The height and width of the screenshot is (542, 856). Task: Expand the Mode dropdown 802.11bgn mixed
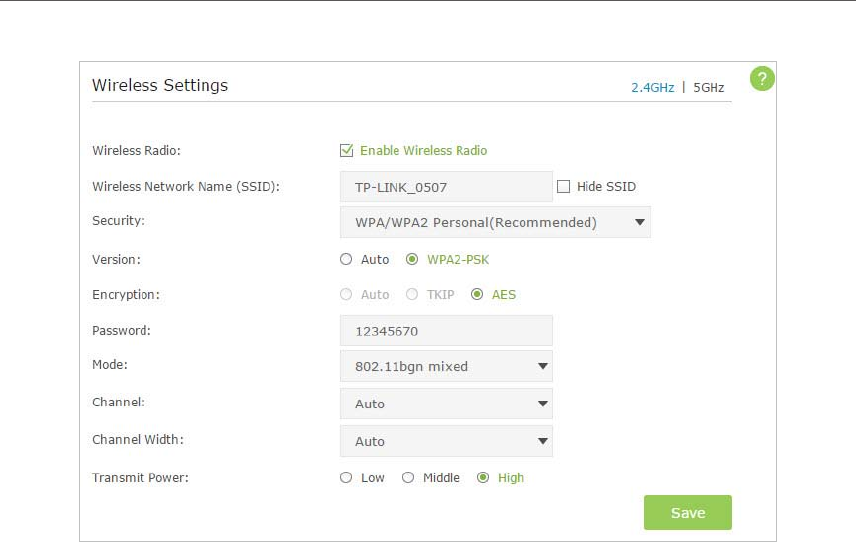446,366
